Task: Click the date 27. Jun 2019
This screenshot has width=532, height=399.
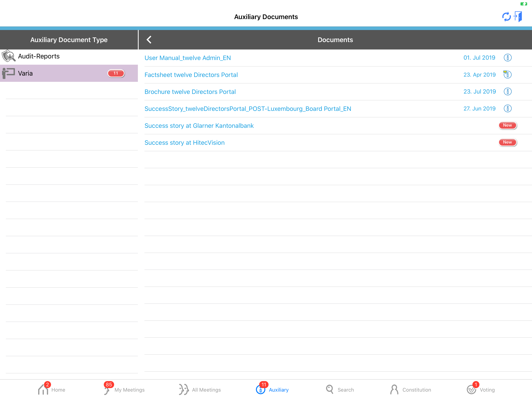Action: tap(480, 109)
